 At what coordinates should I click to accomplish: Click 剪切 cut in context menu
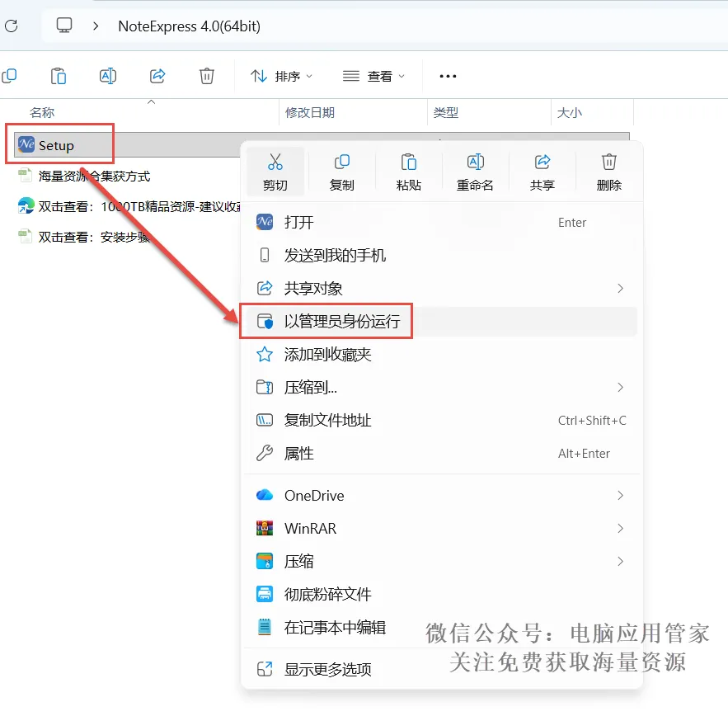275,172
